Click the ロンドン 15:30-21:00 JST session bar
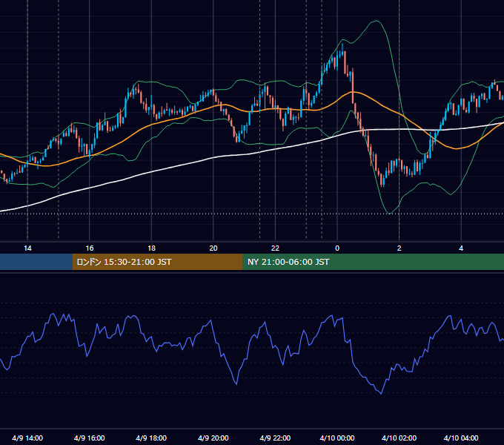 pos(157,262)
